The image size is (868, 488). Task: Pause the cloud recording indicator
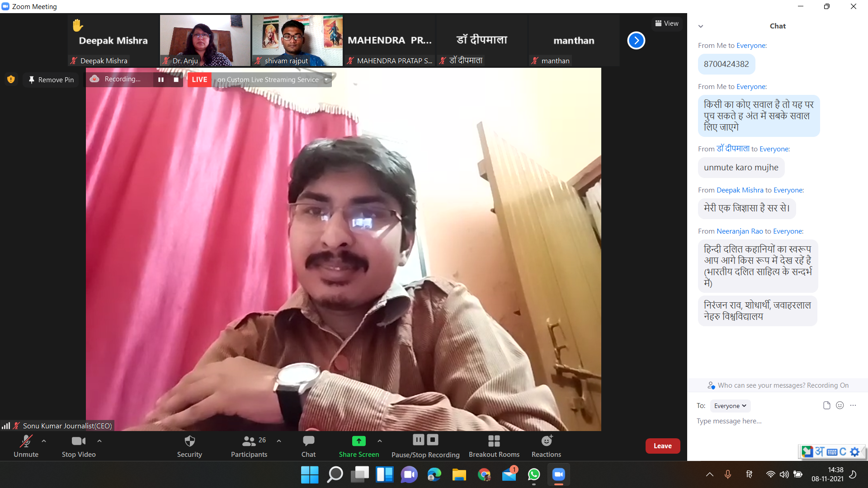(161, 80)
